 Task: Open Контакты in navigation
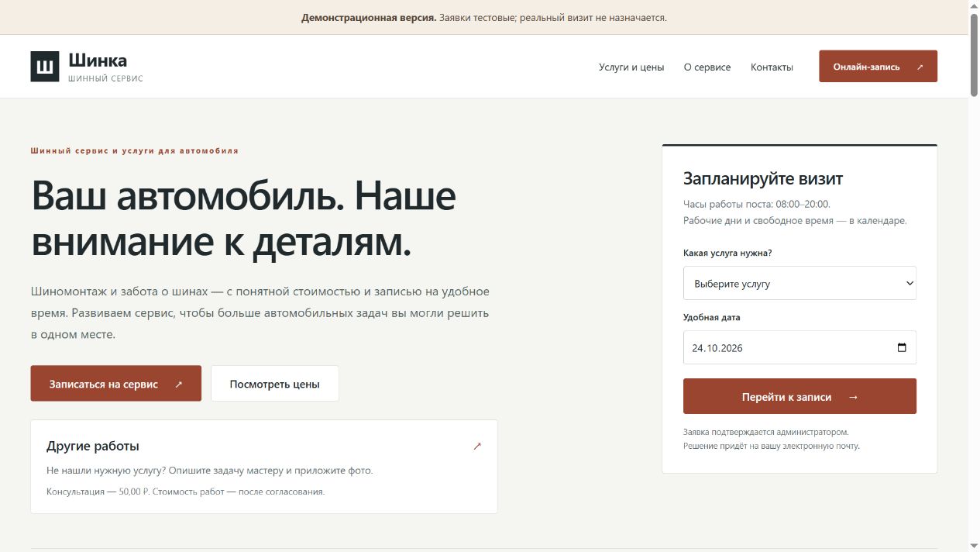click(772, 67)
